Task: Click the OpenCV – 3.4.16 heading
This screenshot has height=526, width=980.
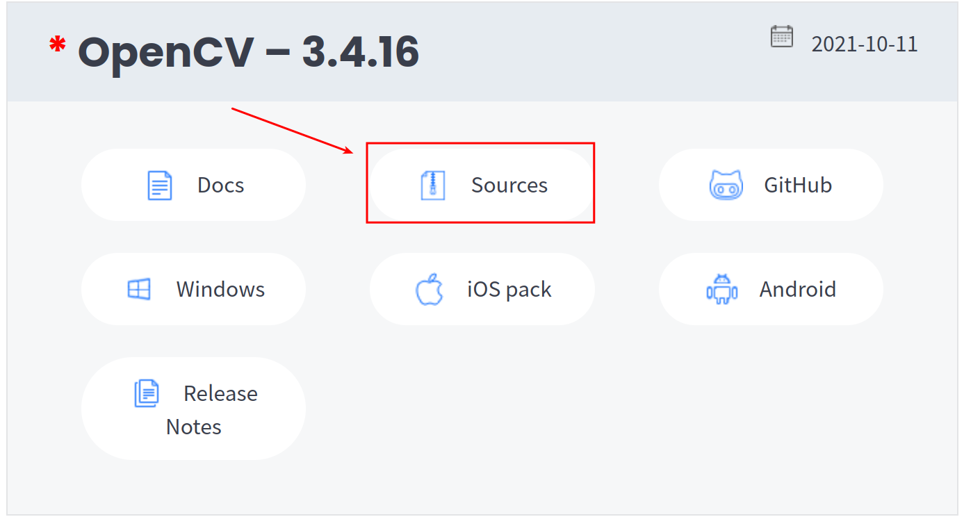Action: pyautogui.click(x=248, y=51)
